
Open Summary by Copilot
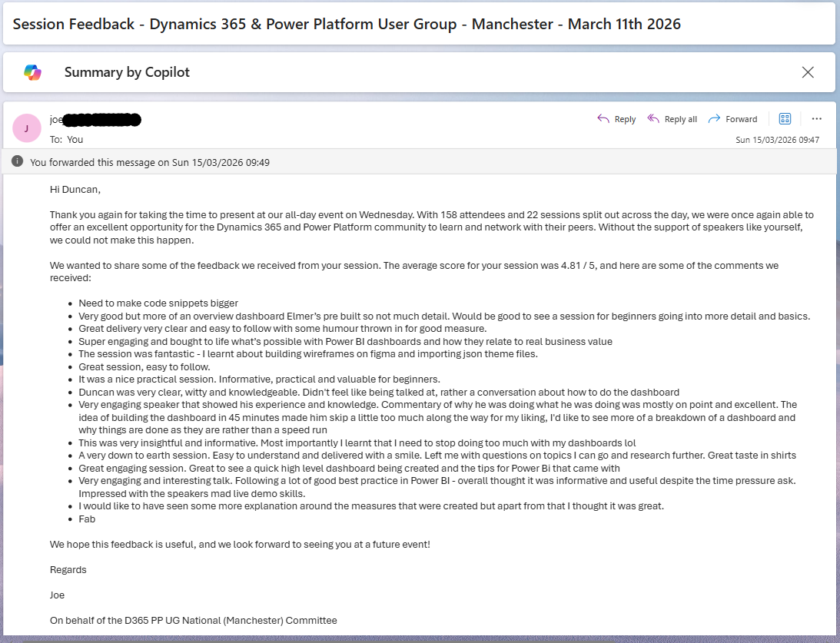click(x=127, y=72)
